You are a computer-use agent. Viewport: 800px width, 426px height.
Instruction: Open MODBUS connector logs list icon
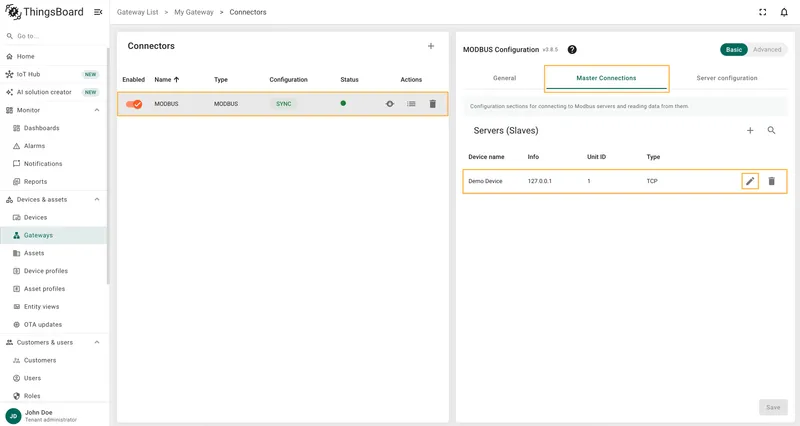click(411, 104)
